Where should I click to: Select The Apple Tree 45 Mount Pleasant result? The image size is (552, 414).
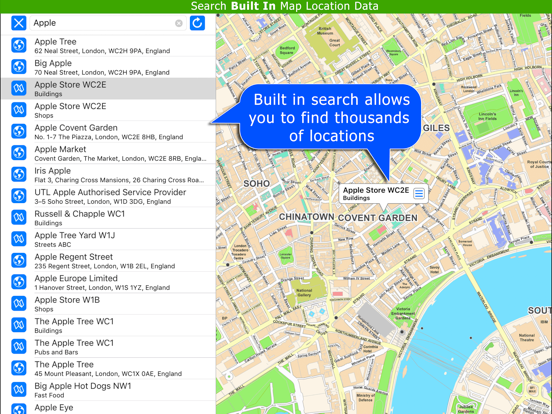point(108,368)
